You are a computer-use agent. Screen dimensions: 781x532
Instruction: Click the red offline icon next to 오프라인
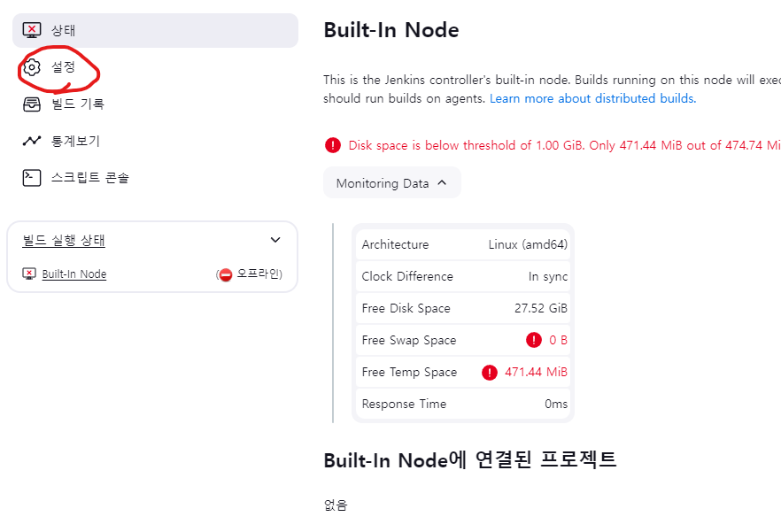point(226,274)
